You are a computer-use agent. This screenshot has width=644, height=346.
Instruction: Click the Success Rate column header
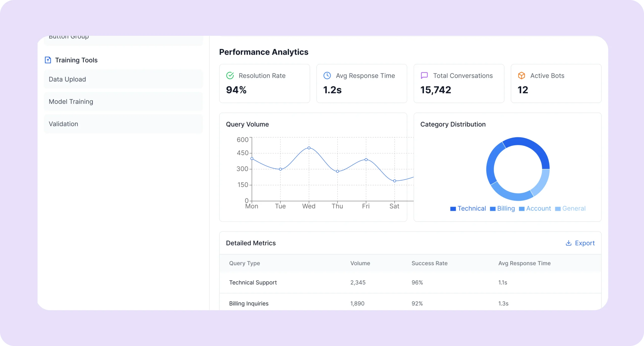(x=429, y=263)
